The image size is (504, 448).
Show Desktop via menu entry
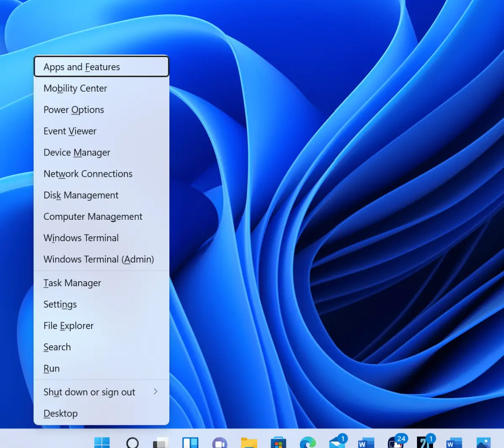coord(101,413)
